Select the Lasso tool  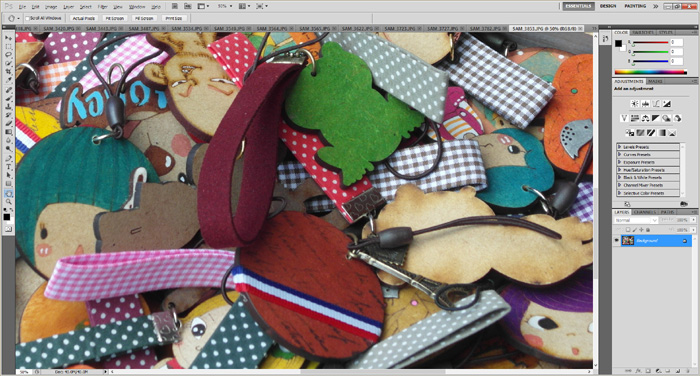8,55
